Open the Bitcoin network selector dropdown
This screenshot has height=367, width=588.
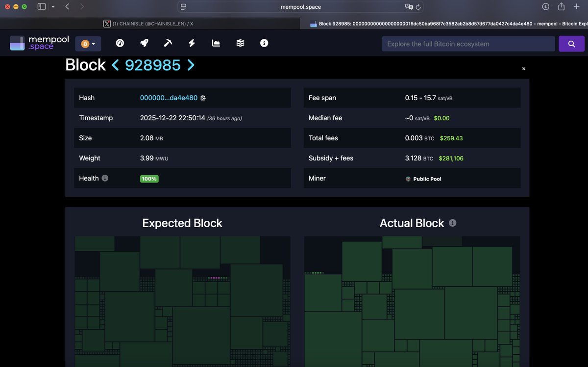tap(88, 44)
